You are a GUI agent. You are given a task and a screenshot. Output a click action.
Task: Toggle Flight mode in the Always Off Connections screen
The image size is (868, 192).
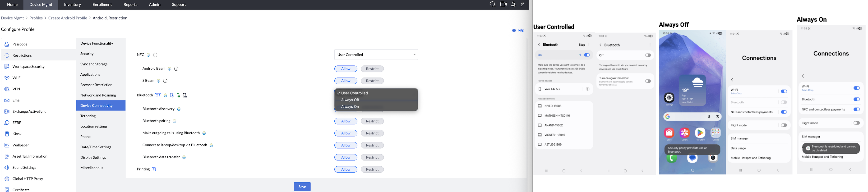click(x=784, y=125)
